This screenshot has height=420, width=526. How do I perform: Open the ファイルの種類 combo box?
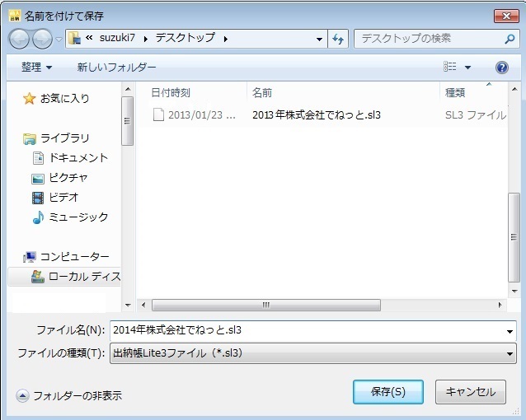[313, 353]
